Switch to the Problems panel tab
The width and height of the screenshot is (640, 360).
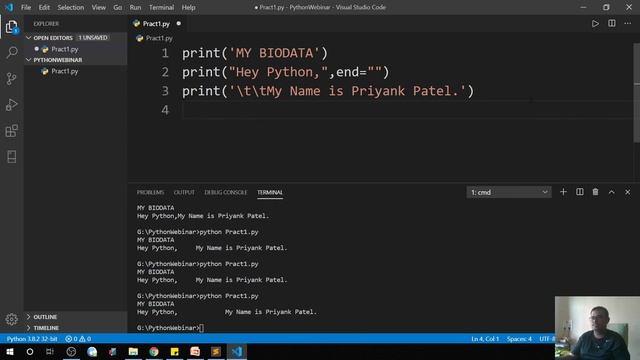(150, 192)
